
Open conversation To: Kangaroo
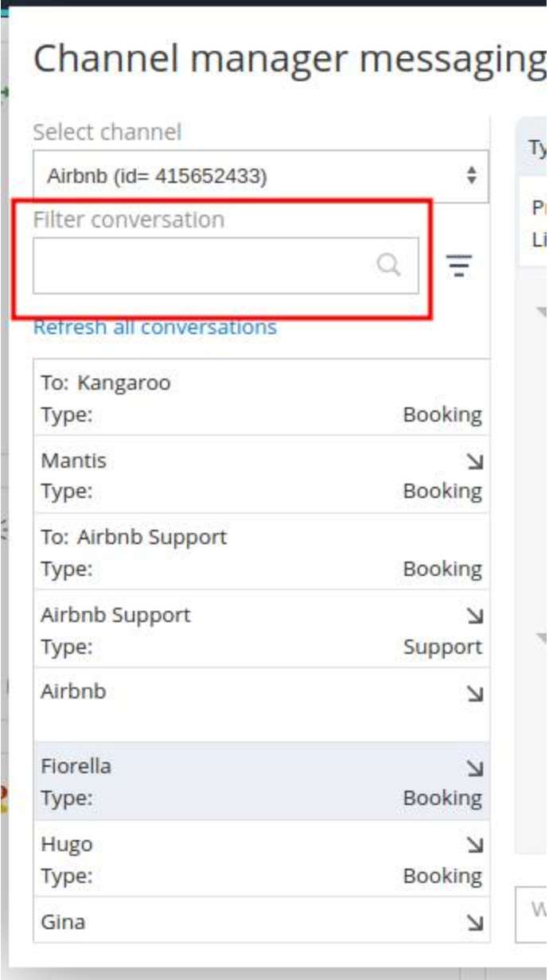239,398
